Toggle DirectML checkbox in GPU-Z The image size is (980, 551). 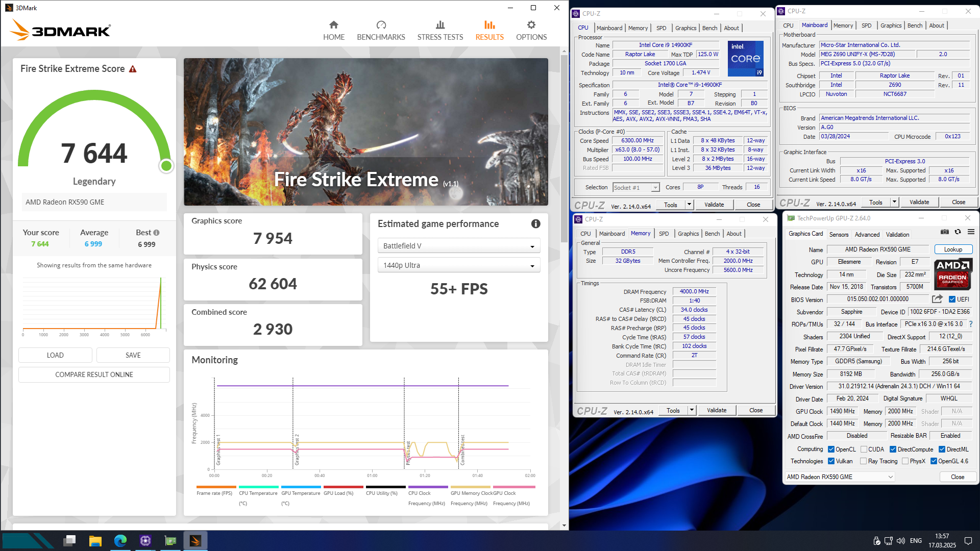(x=942, y=449)
